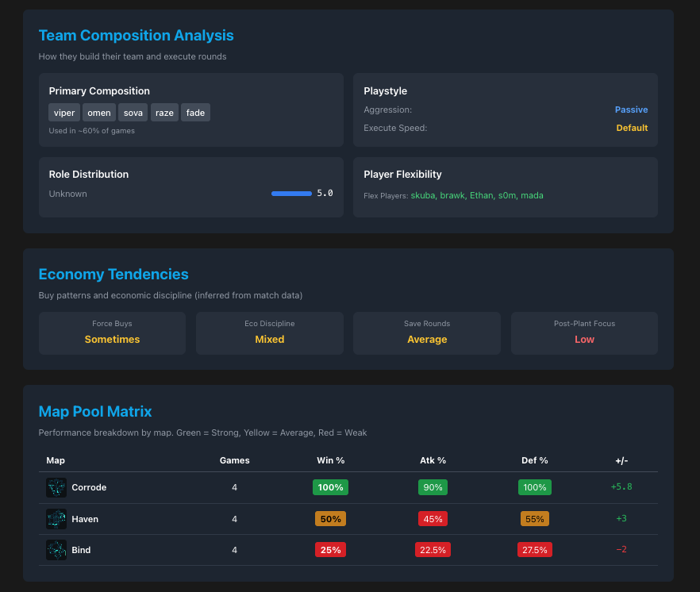Click the Bind map thumbnail icon
The width and height of the screenshot is (700, 592).
click(x=56, y=550)
